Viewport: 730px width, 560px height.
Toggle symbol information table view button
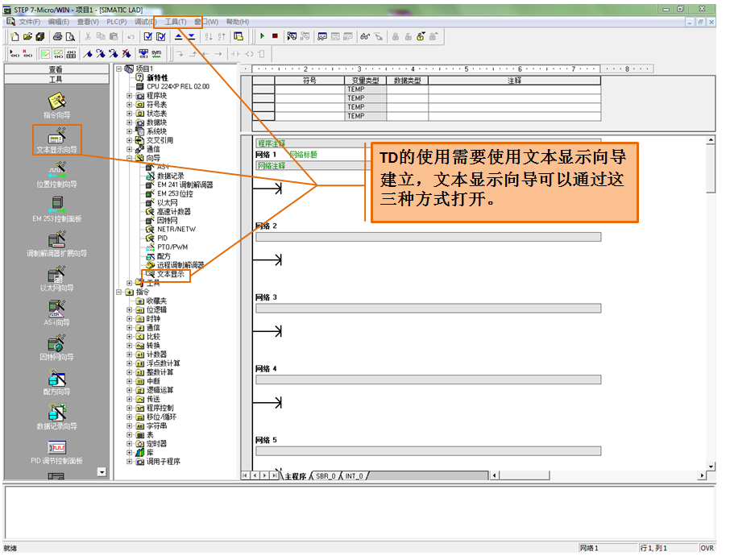71,54
